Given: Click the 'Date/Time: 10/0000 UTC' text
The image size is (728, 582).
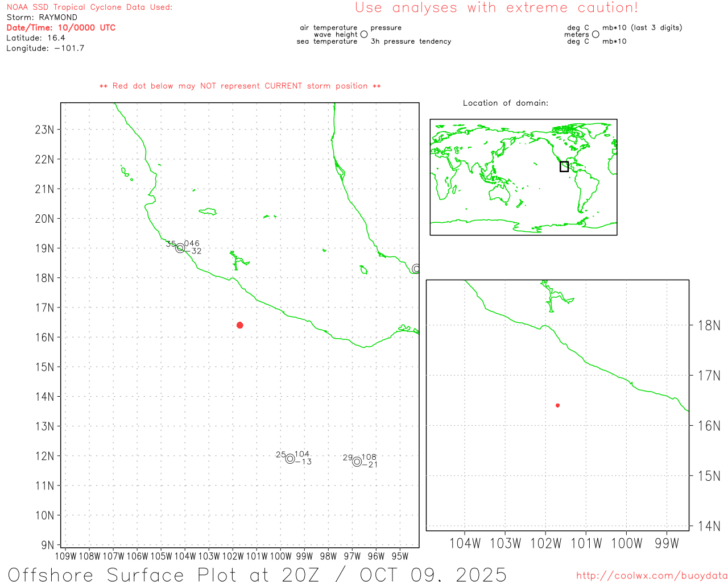Looking at the screenshot, I should 61,28.
